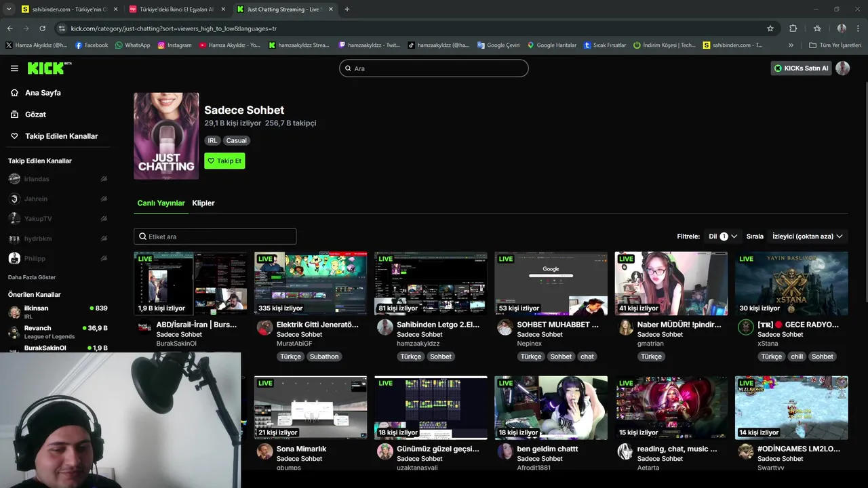Open reading, chat, music stream thumbnail
The height and width of the screenshot is (488, 868).
click(671, 408)
